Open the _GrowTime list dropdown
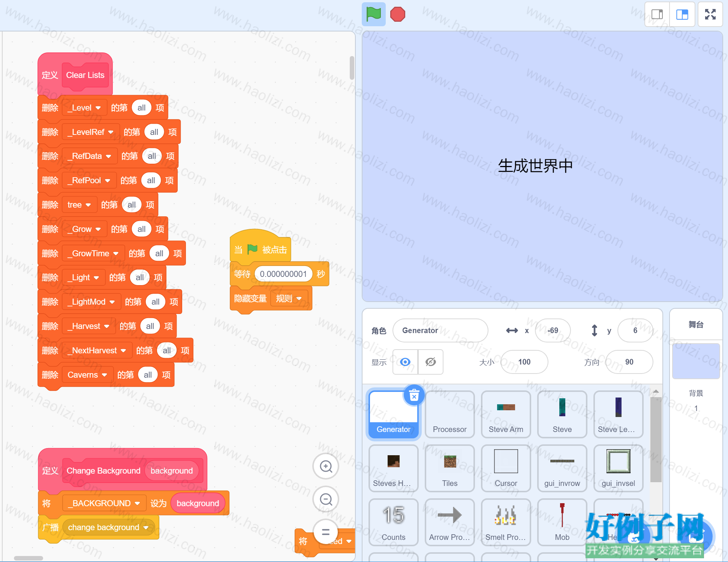 pos(93,254)
